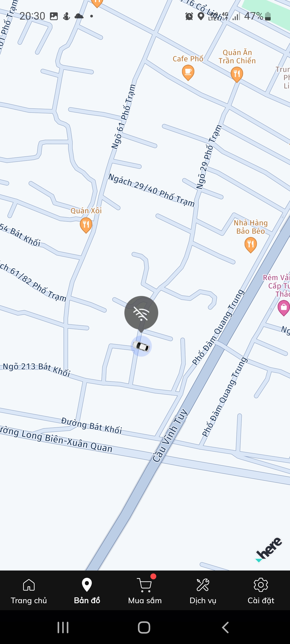Tap the no-connection wifi bubble
The width and height of the screenshot is (290, 644).
tap(141, 313)
